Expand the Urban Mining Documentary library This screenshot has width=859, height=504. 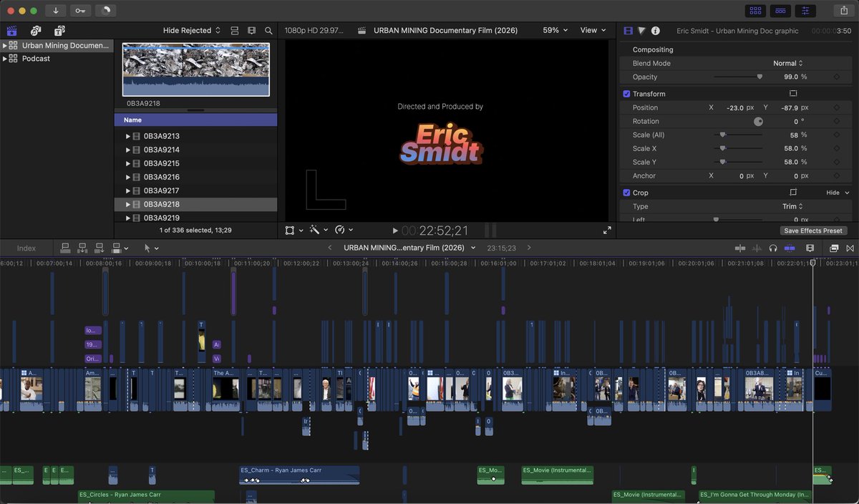point(4,45)
